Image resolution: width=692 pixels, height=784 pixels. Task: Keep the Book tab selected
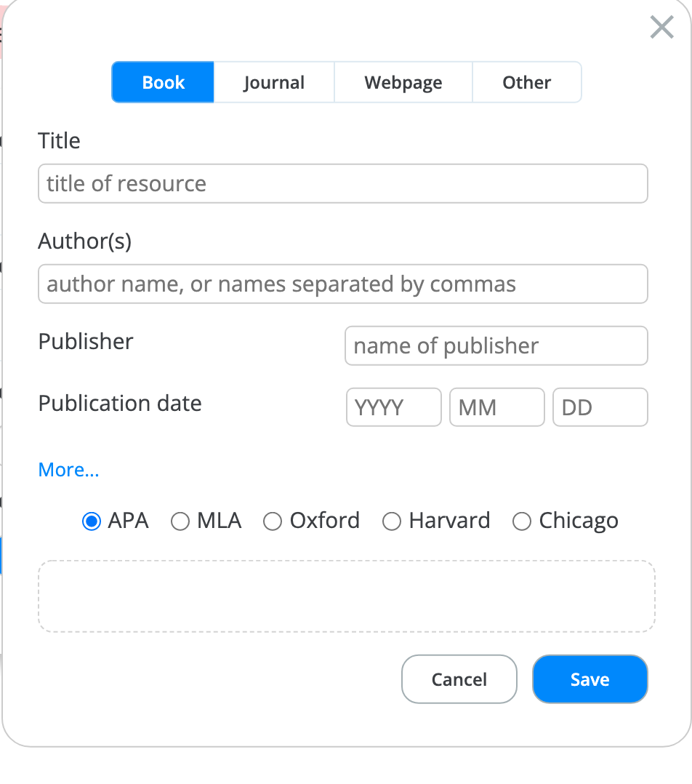pos(162,82)
